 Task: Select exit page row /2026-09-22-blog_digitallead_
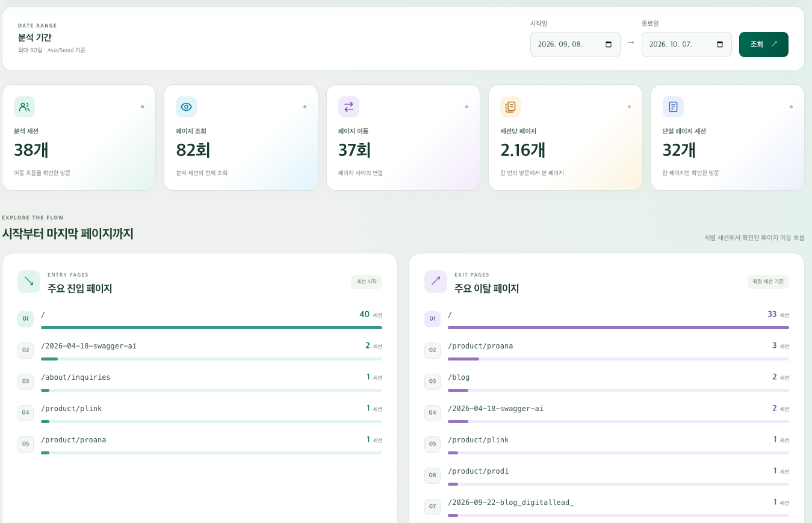click(607, 506)
